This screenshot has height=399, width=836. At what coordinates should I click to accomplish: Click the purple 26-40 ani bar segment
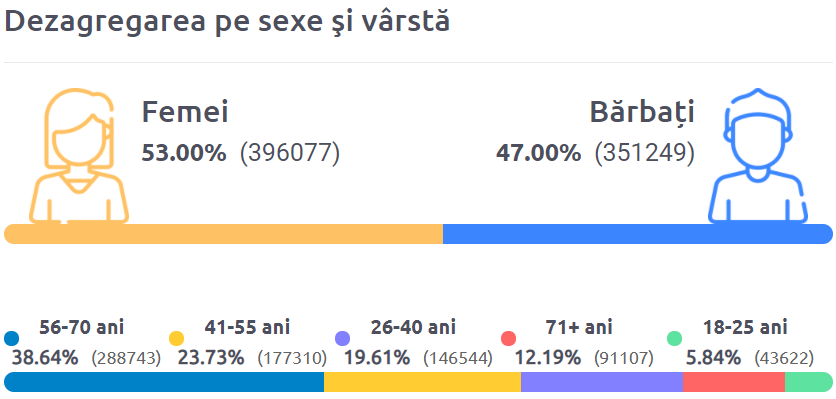(602, 382)
